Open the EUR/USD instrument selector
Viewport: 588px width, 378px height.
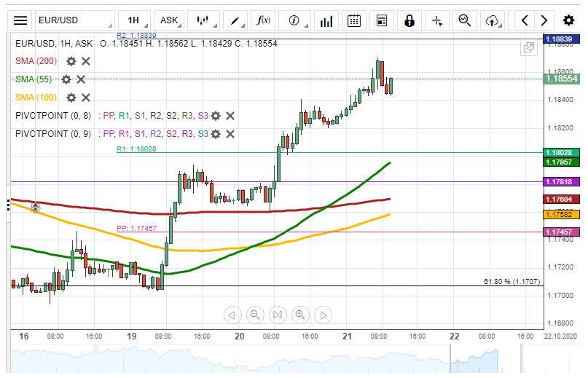point(74,20)
